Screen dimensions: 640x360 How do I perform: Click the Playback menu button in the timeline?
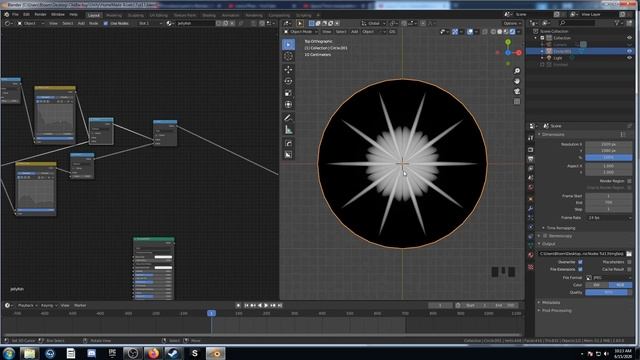(x=26, y=305)
